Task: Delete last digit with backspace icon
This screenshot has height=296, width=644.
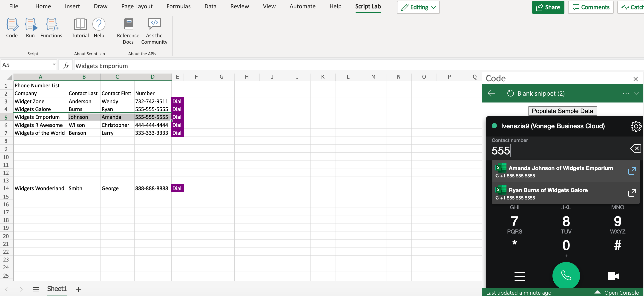Action: tap(636, 149)
